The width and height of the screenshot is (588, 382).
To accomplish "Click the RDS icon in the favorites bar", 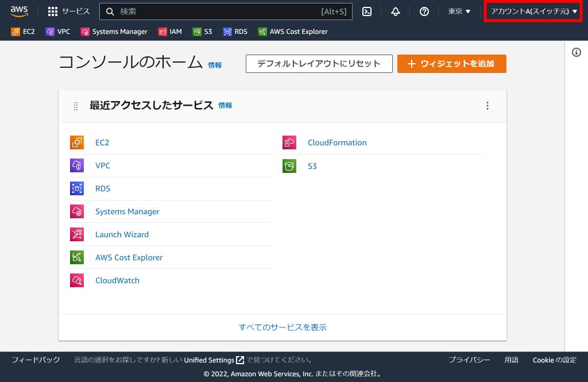I will 227,32.
